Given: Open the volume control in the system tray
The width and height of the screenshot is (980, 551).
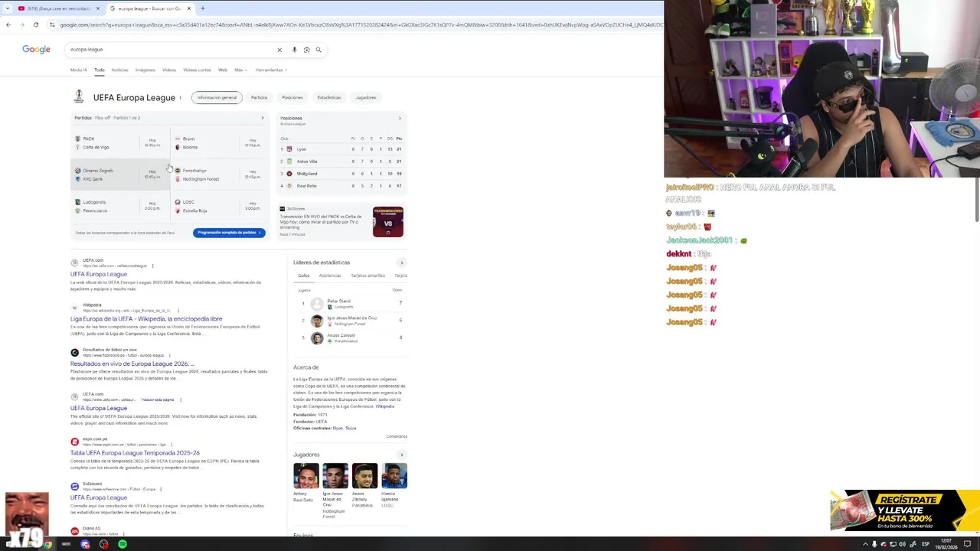Looking at the screenshot, I should pyautogui.click(x=902, y=544).
